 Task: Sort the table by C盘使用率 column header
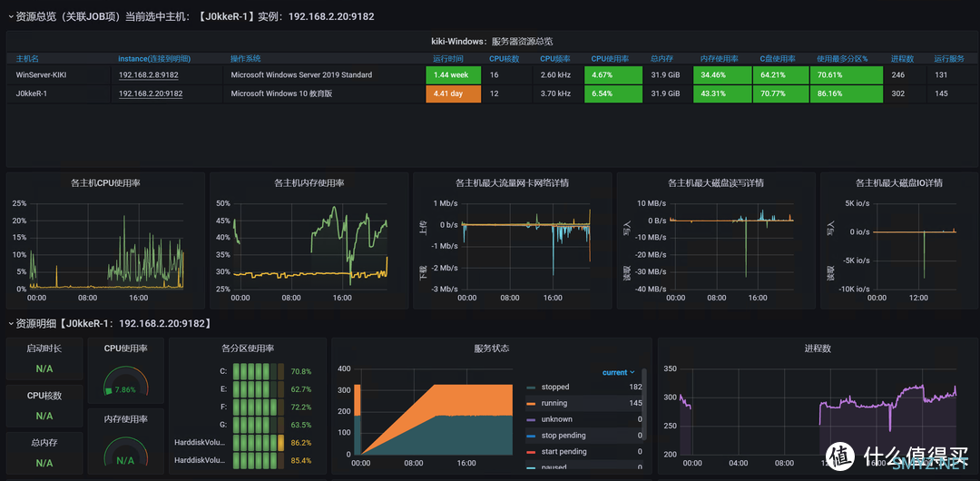pyautogui.click(x=778, y=59)
